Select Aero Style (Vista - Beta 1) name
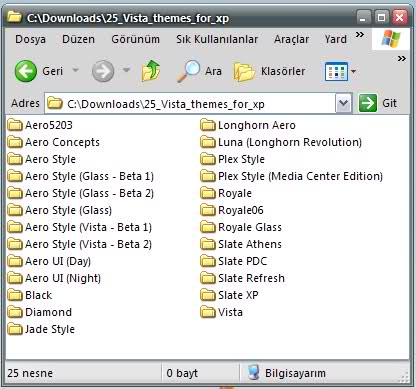The height and width of the screenshot is (389, 416). (x=88, y=227)
